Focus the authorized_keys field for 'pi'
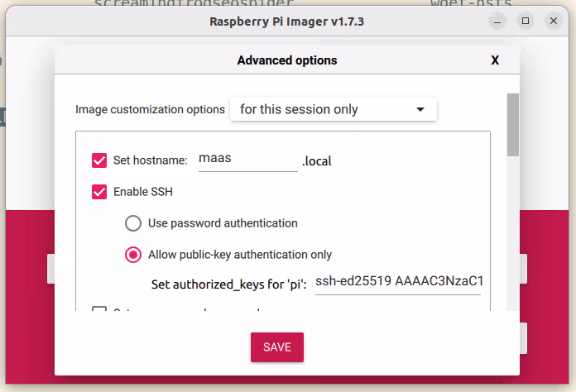The image size is (576, 392). coord(397,282)
